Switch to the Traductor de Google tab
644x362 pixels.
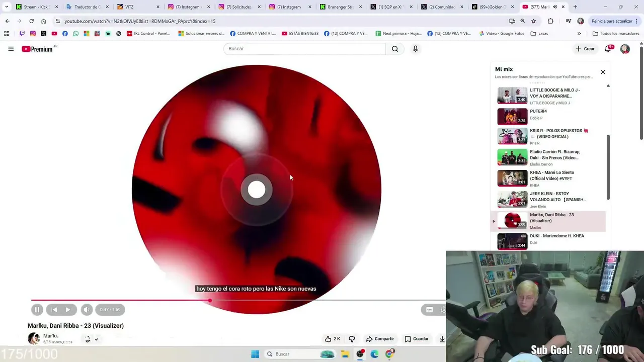click(x=87, y=7)
